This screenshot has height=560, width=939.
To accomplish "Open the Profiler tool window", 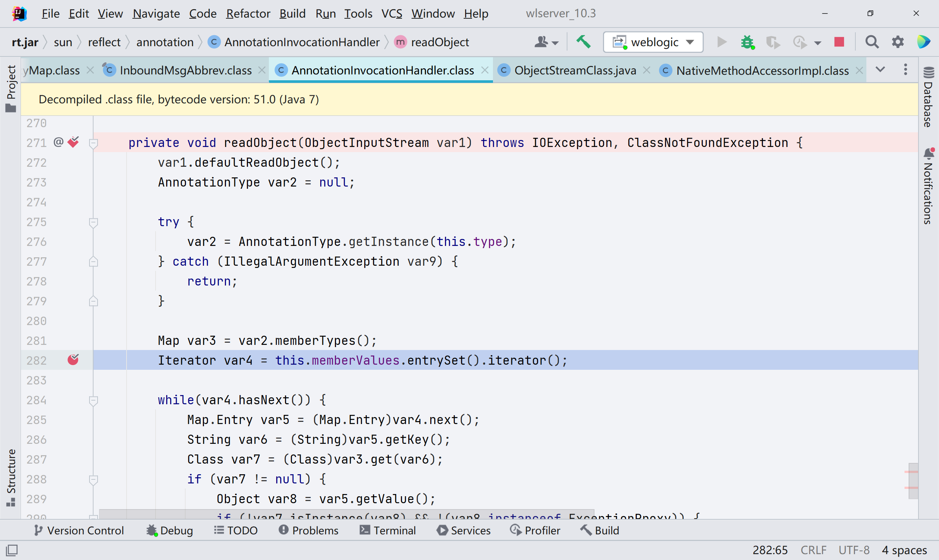I will click(535, 530).
